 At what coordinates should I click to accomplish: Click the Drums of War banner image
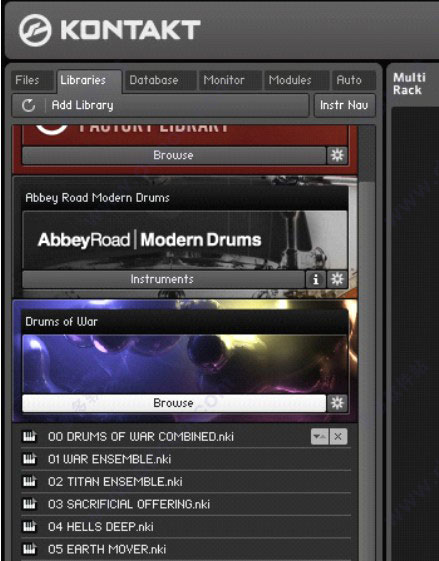click(185, 364)
